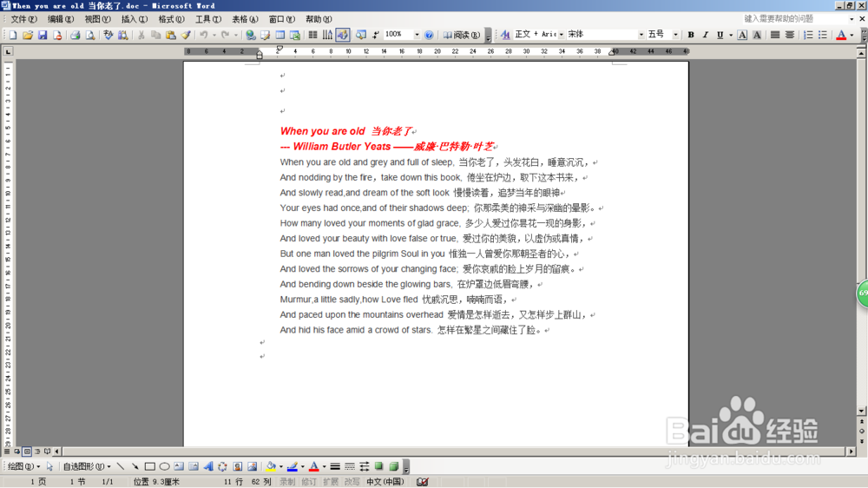Toggle bulleted list
Viewport: 868px width, 488px height.
[823, 35]
